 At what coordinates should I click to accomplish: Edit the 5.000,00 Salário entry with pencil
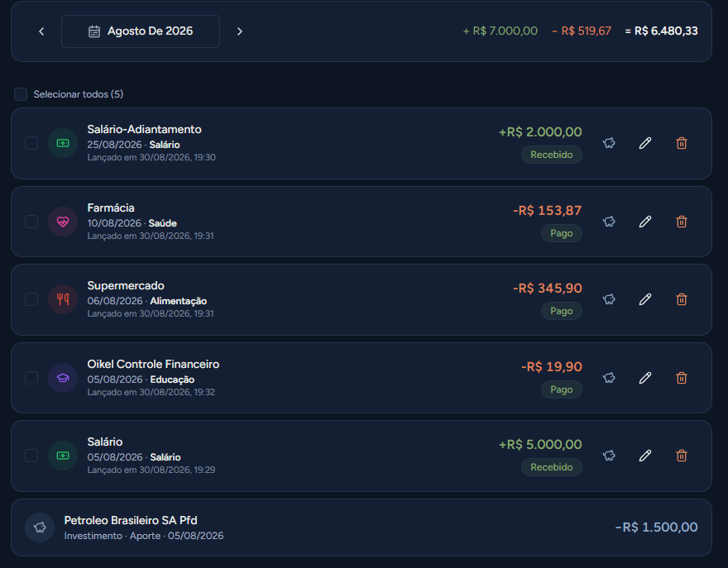tap(645, 456)
